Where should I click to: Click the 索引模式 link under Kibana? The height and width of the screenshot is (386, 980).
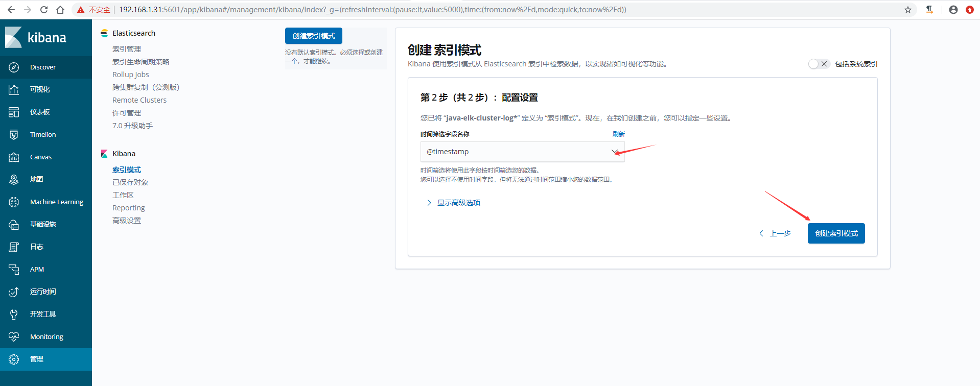tap(127, 170)
